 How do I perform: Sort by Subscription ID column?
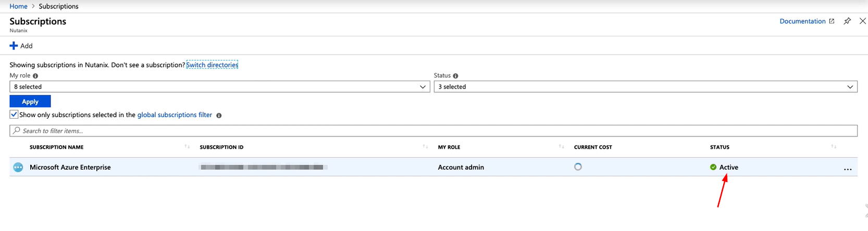tap(425, 147)
